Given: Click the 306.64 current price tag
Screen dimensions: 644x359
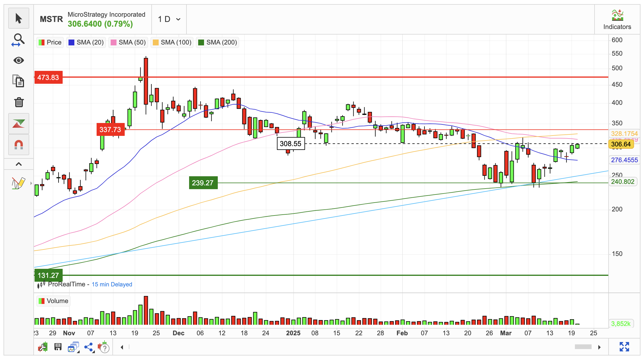Looking at the screenshot, I should click(621, 144).
